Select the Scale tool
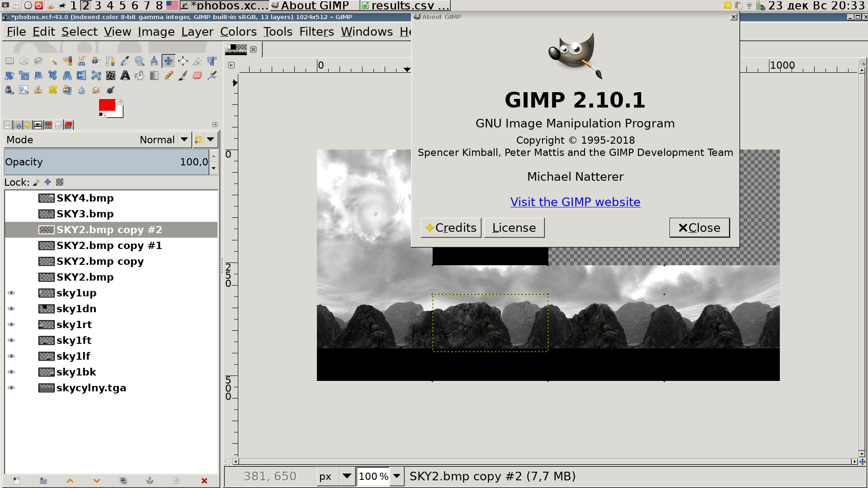 click(x=24, y=75)
